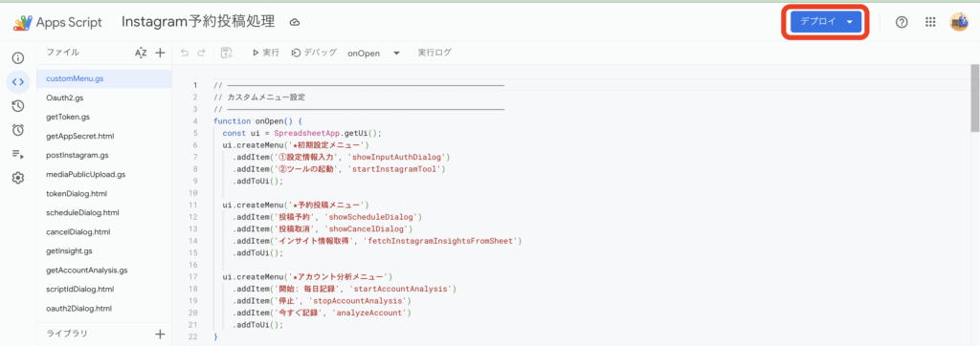Open Project Settings gear icon

[x=18, y=178]
